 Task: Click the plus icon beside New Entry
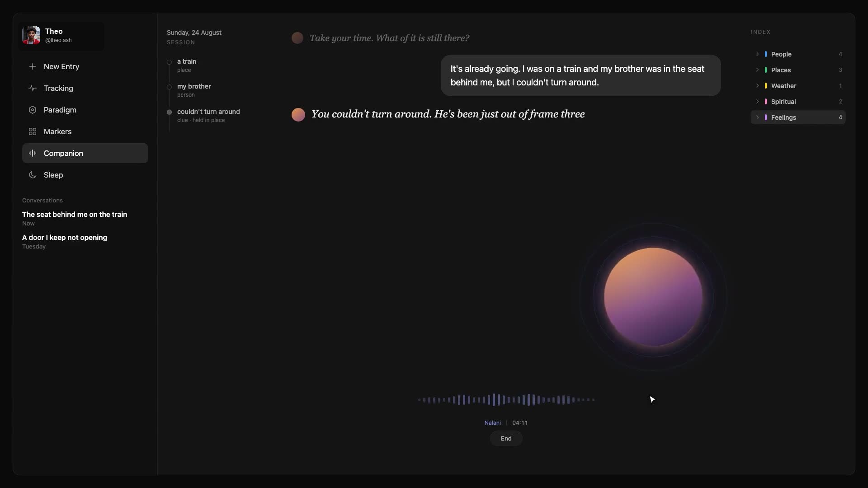[x=33, y=66]
